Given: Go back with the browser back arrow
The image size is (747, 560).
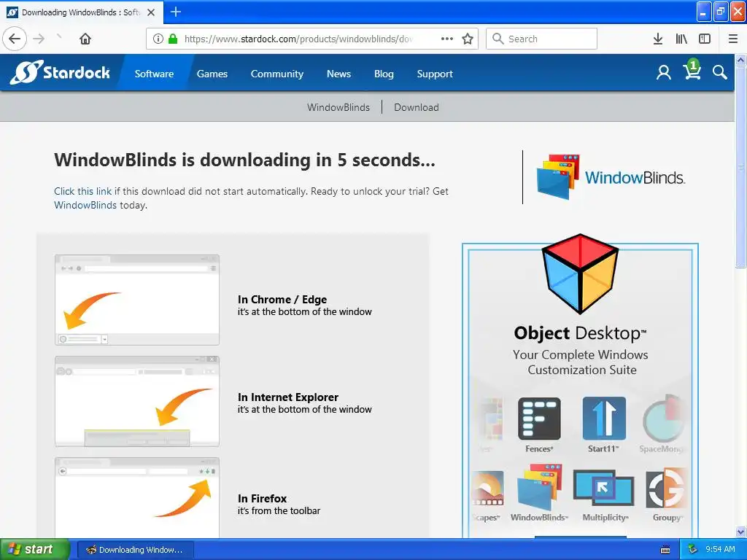Looking at the screenshot, I should tap(15, 39).
